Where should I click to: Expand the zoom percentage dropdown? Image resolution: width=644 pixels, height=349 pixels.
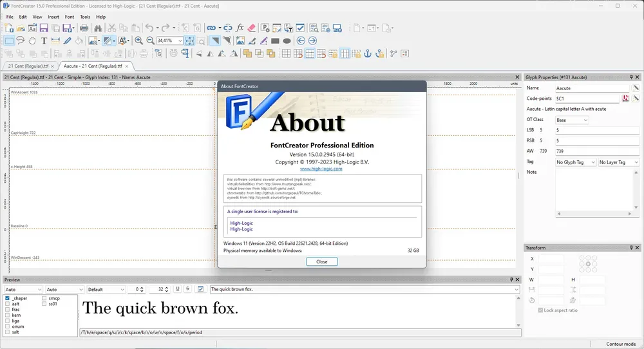tap(180, 41)
